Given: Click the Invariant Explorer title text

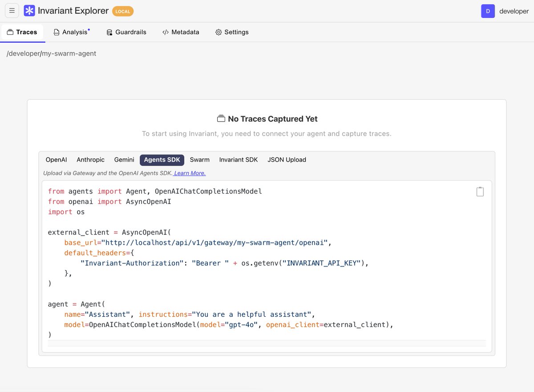Looking at the screenshot, I should coord(73,11).
